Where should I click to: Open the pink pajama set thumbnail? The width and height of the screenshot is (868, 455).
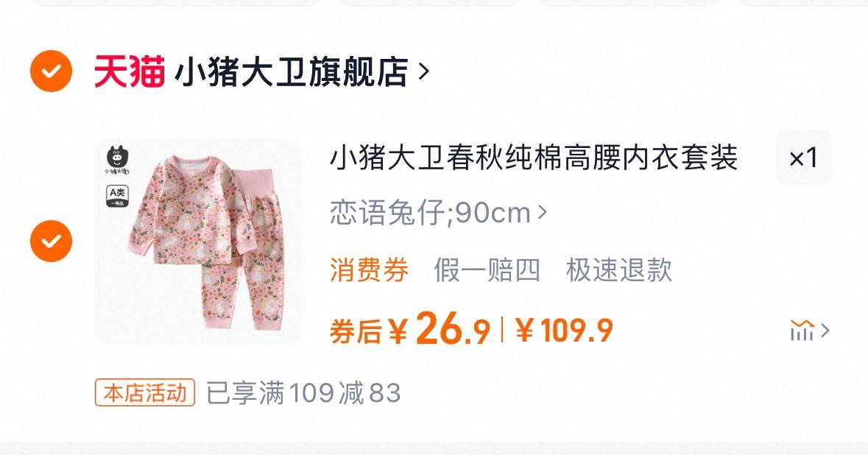198,241
